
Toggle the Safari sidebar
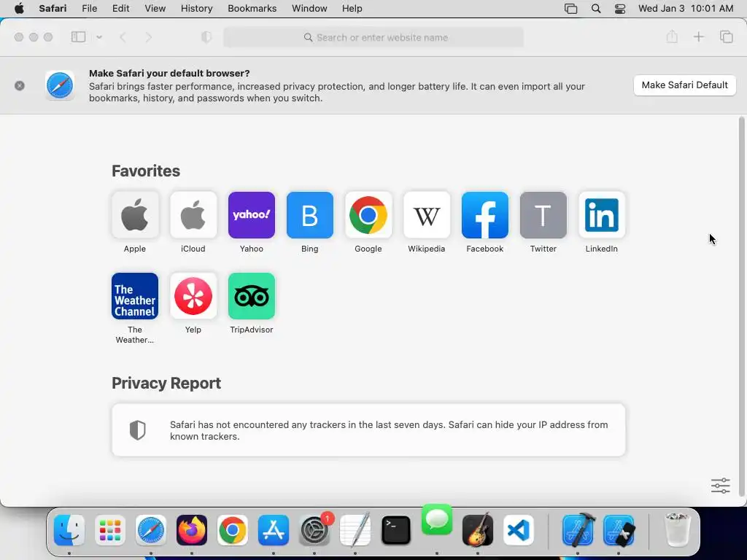tap(78, 36)
